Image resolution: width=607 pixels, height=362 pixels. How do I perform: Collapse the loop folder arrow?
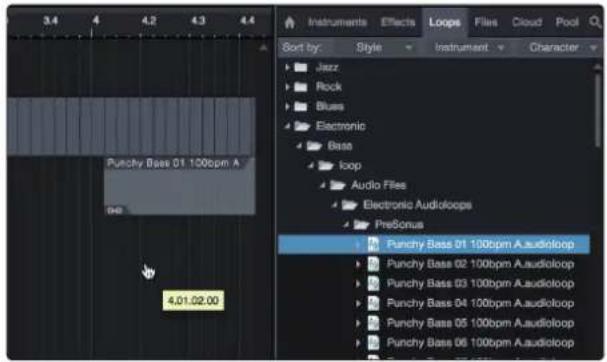pos(310,166)
